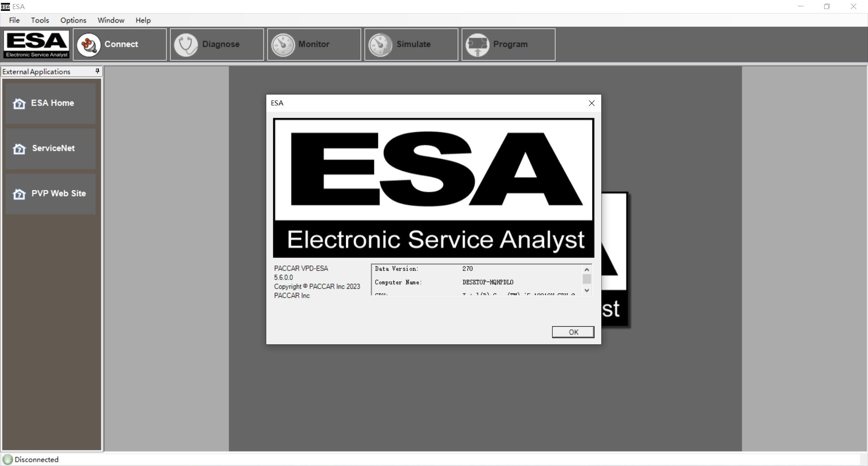
Task: Click the ServiceNet house icon
Action: [x=19, y=149]
